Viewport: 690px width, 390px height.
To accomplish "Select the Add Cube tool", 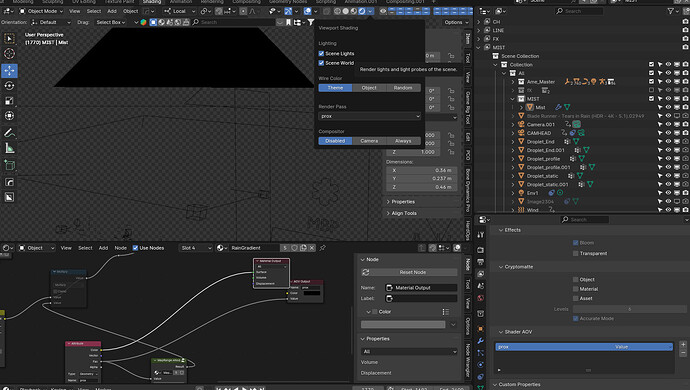I will 9,166.
